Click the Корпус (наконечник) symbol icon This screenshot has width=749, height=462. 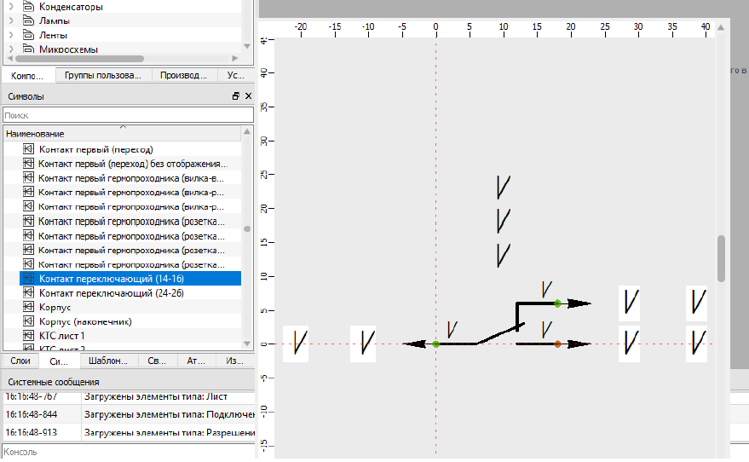point(29,323)
